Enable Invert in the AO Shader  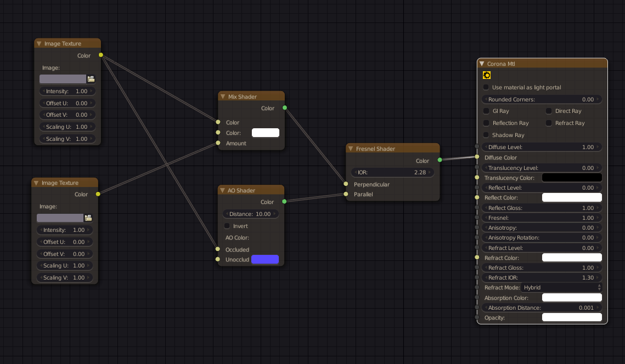point(227,226)
